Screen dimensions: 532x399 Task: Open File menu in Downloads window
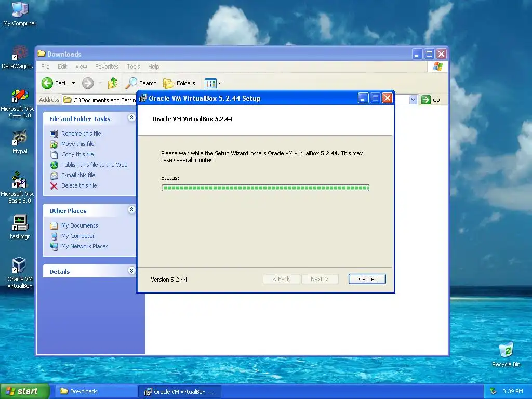tap(45, 66)
